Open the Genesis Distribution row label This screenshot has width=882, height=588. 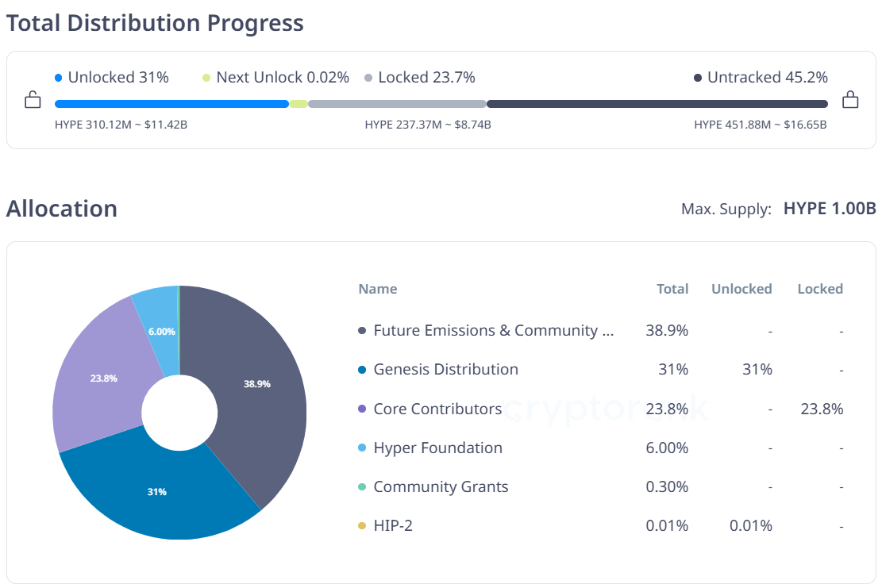tap(445, 370)
